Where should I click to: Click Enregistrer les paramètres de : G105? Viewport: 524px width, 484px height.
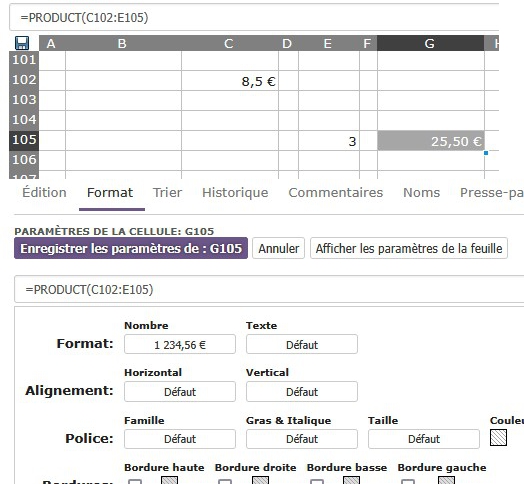click(x=131, y=248)
